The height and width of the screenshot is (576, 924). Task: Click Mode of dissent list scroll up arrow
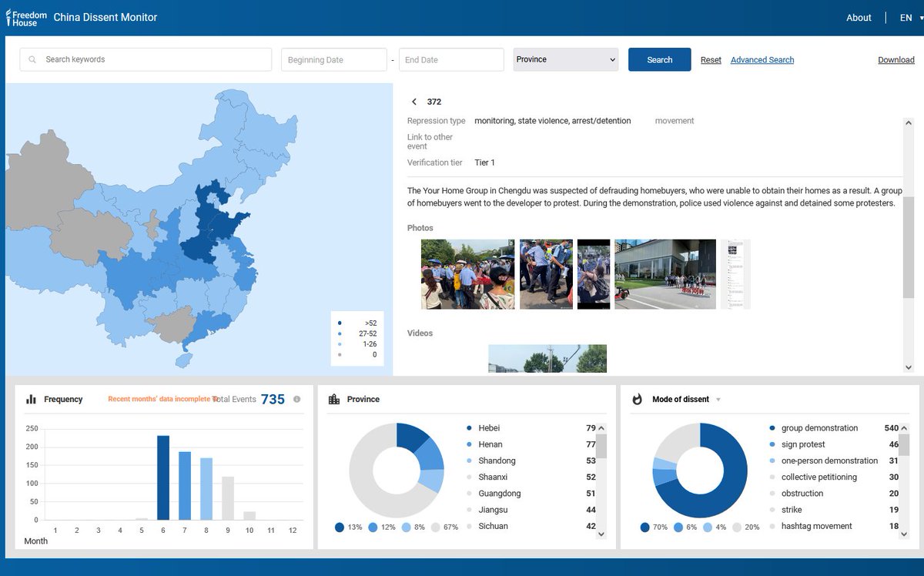tap(904, 428)
